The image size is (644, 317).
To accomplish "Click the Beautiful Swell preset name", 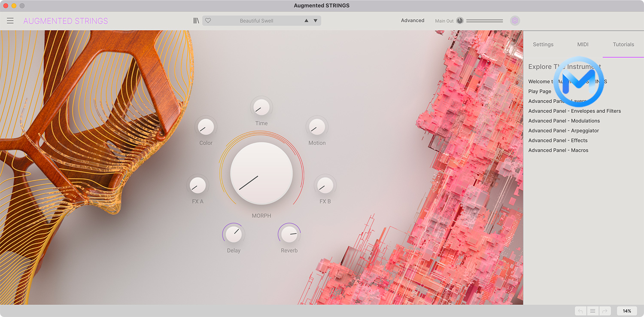I will pos(257,21).
